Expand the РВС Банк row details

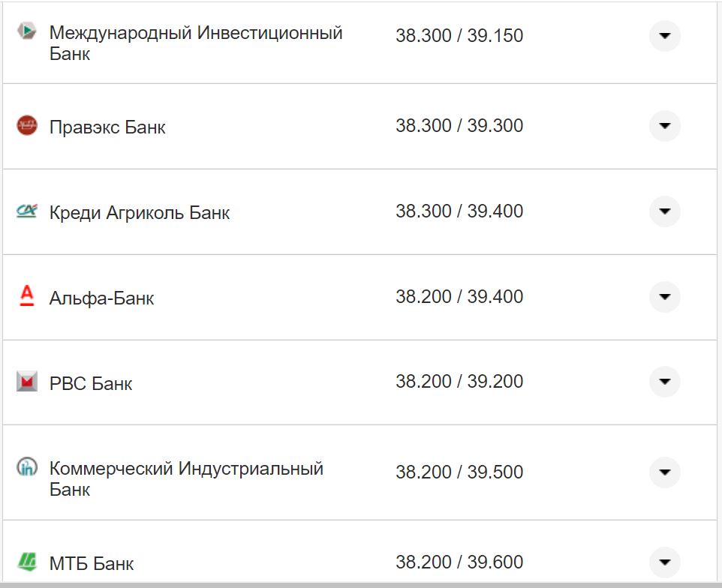tap(664, 382)
